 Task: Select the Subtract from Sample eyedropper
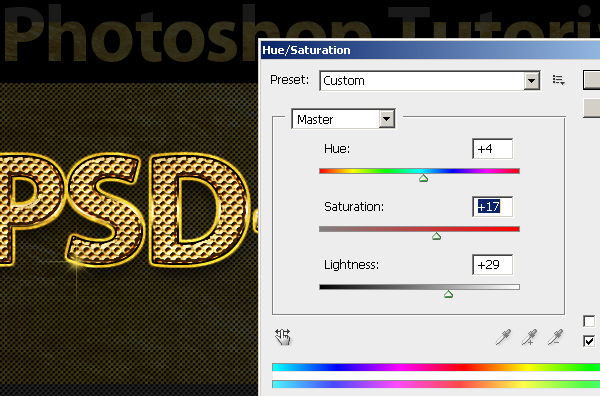(555, 337)
